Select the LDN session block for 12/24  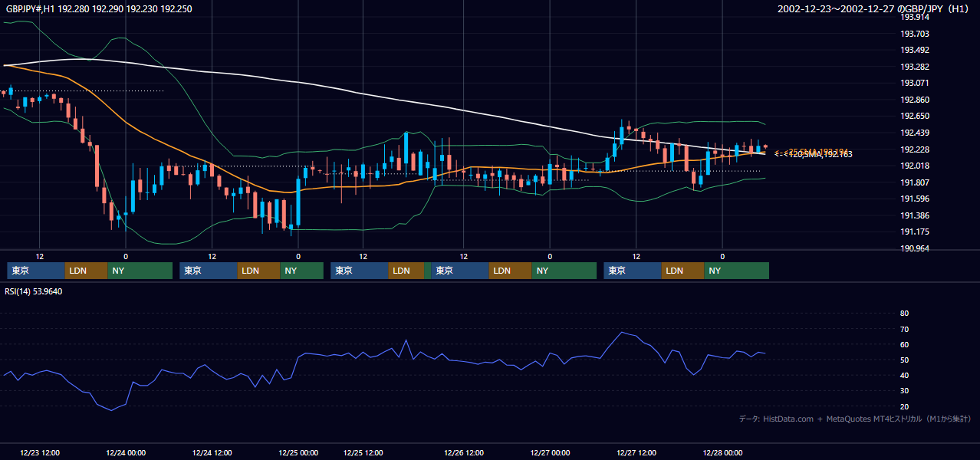tap(259, 271)
